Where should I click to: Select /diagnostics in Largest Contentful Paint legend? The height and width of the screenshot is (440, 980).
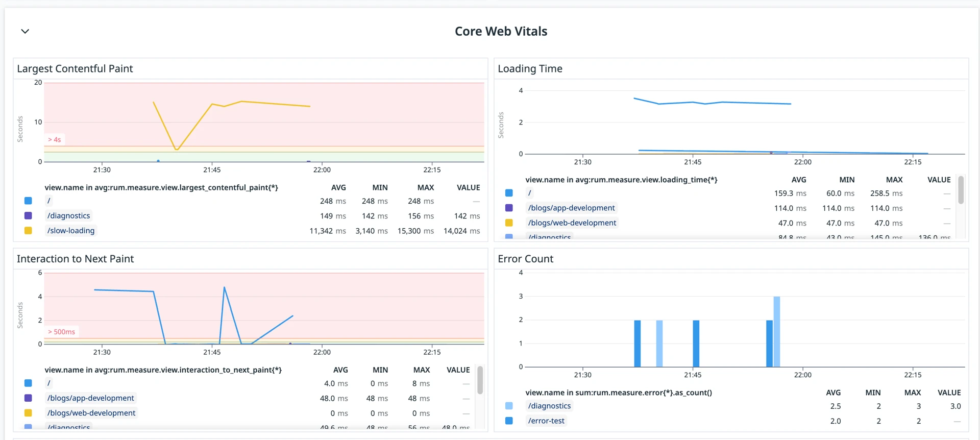click(68, 216)
